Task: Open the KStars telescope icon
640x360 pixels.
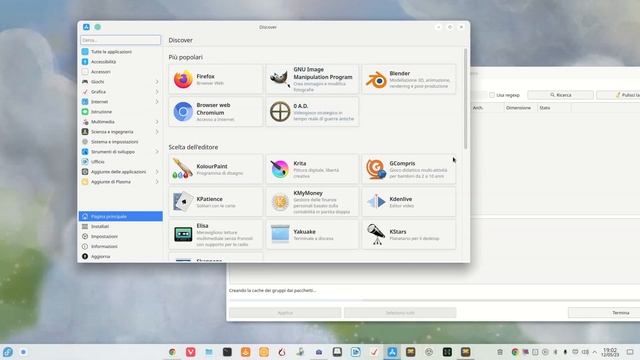Action: click(376, 234)
